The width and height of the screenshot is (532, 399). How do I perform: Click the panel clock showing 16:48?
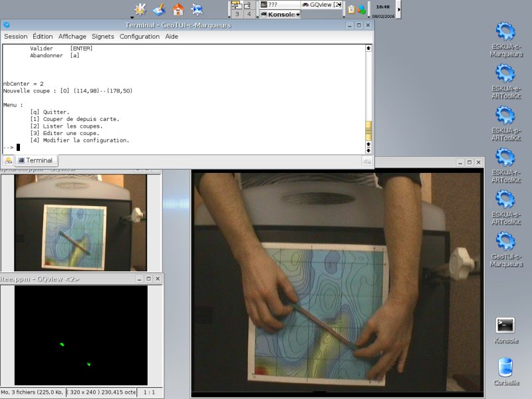coord(383,7)
